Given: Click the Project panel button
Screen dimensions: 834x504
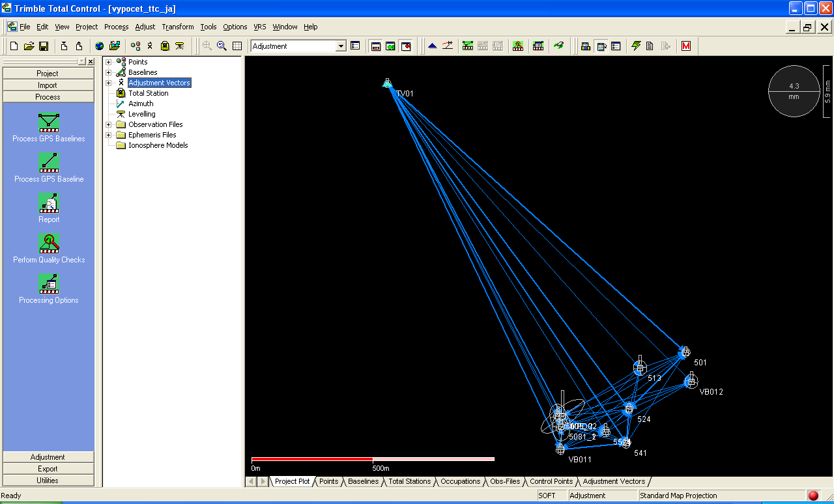Looking at the screenshot, I should pos(48,74).
